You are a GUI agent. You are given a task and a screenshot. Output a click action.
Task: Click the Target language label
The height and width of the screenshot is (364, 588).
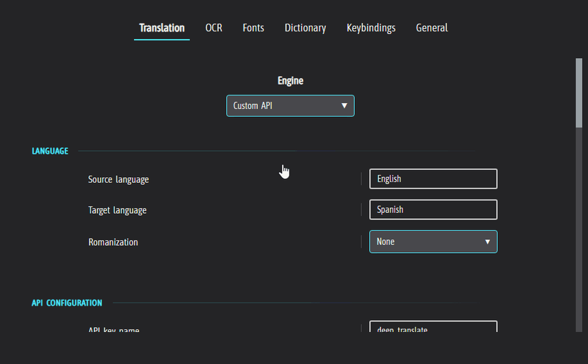pyautogui.click(x=117, y=210)
